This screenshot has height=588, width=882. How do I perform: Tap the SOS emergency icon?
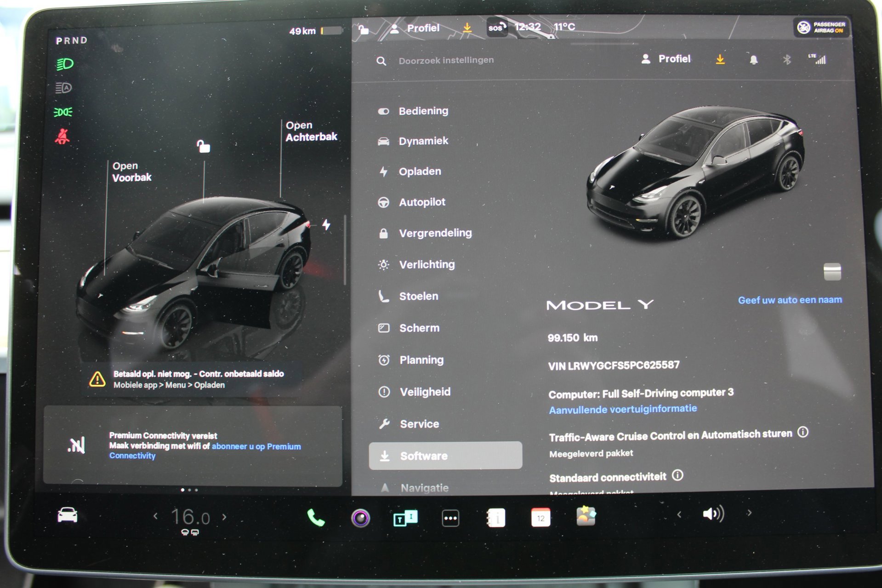(x=497, y=28)
